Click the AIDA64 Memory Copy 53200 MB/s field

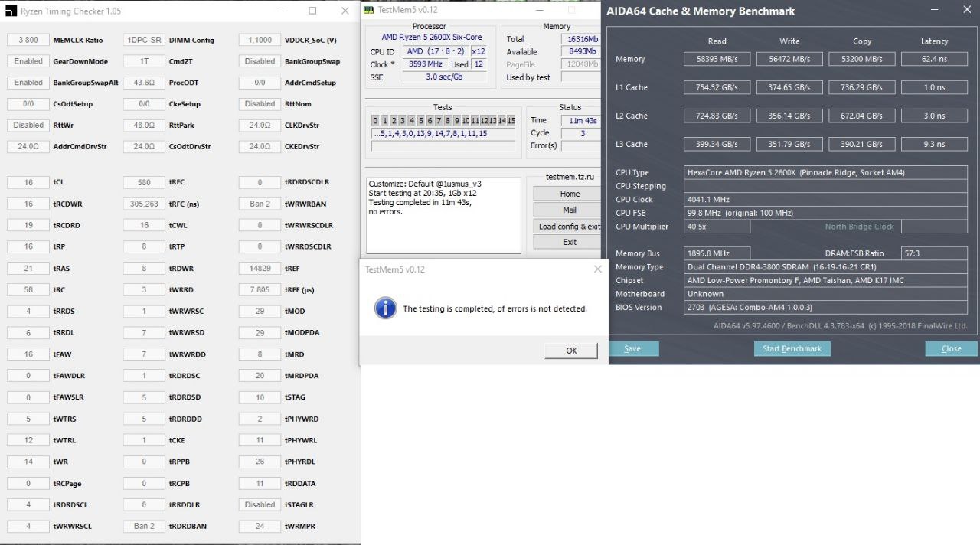click(x=861, y=59)
